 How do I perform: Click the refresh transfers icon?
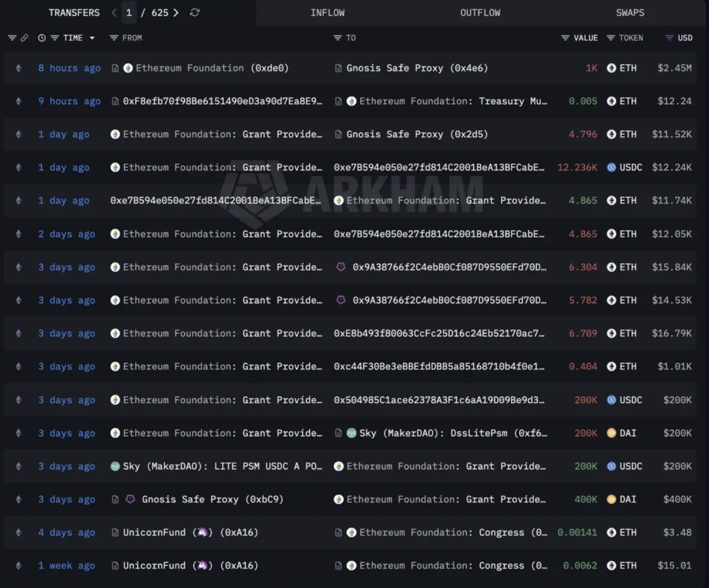[x=195, y=12]
